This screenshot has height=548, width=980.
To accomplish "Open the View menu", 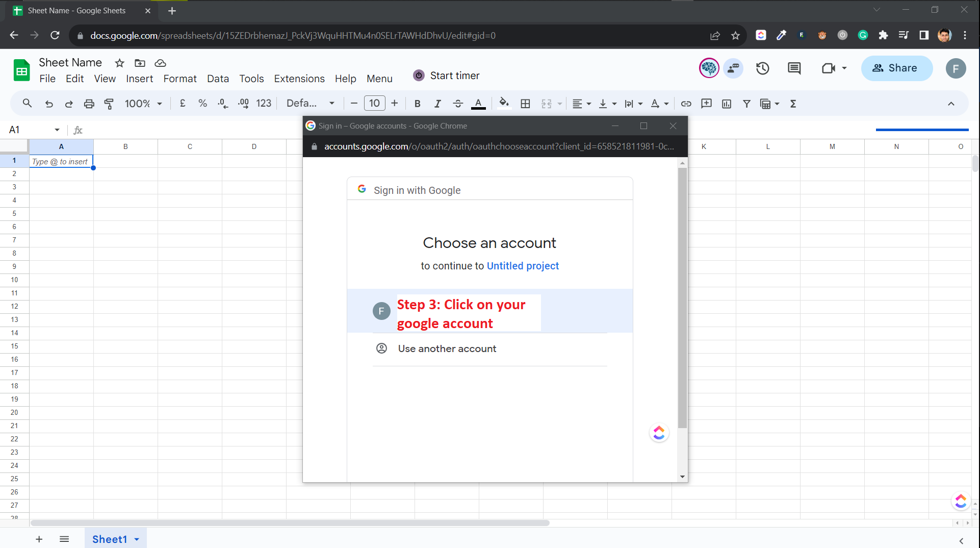I will pos(105,79).
